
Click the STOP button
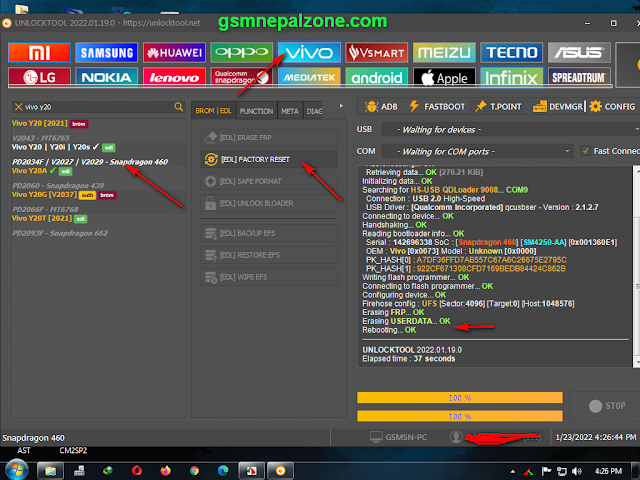coord(607,406)
